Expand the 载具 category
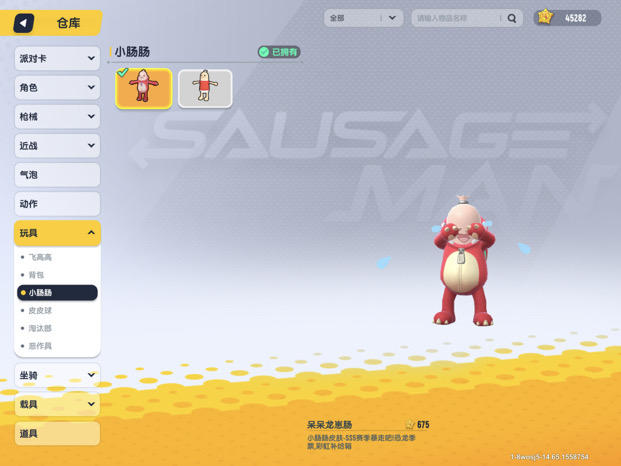The height and width of the screenshot is (466, 621). (x=57, y=404)
